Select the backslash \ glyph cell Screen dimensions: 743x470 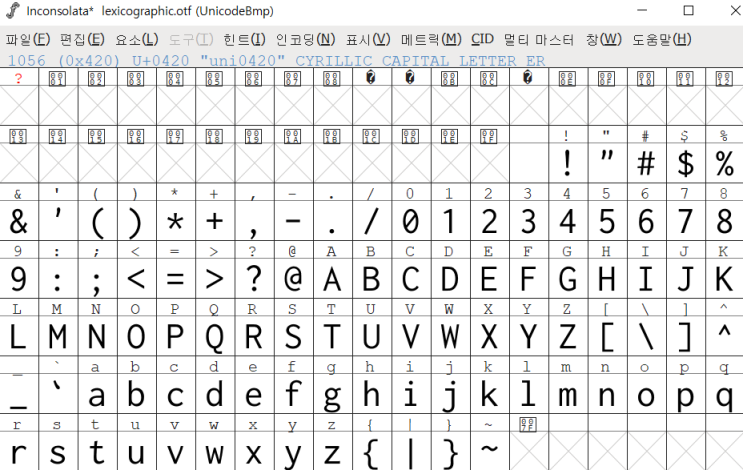tap(647, 337)
